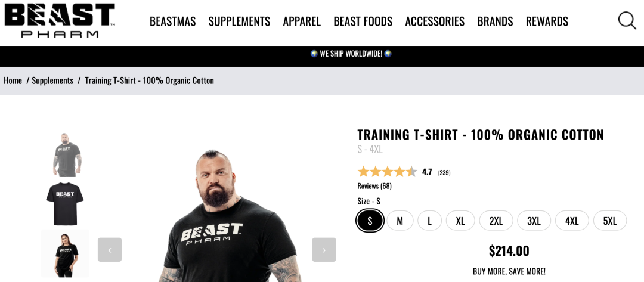This screenshot has height=282, width=644.
Task: Open the Supplements menu
Action: (x=240, y=21)
